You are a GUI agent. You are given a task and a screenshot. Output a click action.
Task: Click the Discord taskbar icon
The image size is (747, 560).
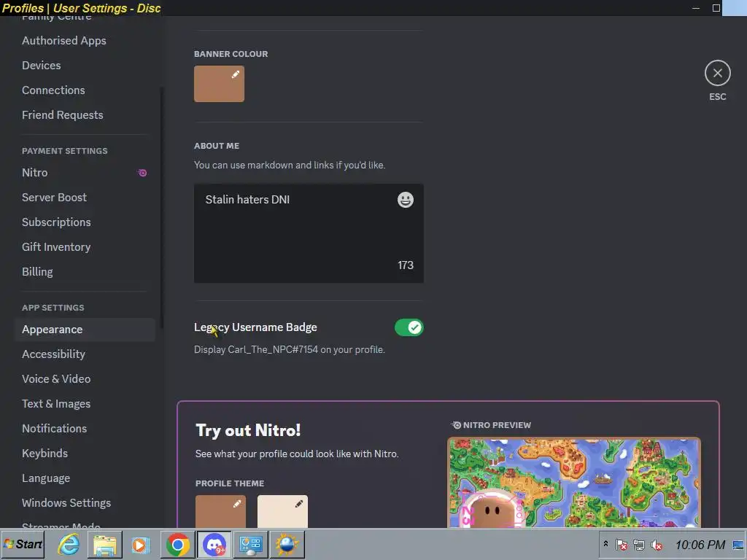pyautogui.click(x=214, y=544)
